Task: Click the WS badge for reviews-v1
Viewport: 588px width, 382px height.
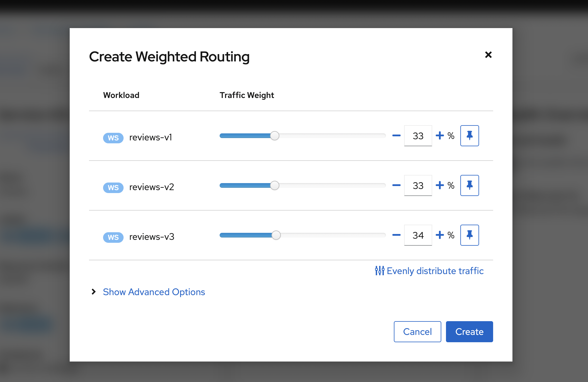Action: 113,138
